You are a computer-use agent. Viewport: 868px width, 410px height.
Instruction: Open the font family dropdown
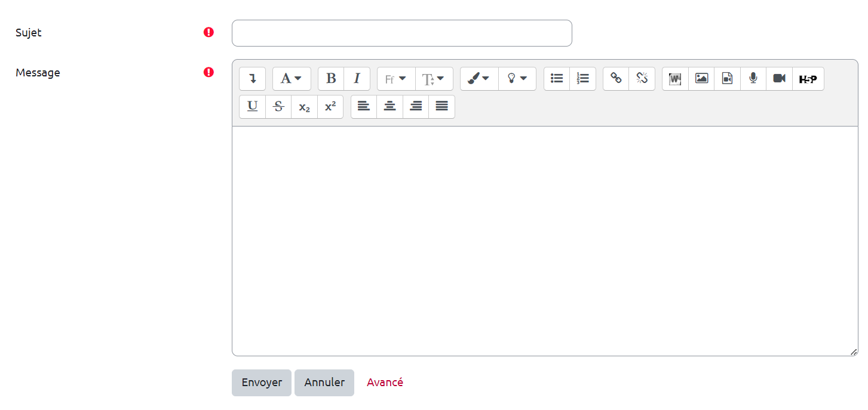coord(396,79)
